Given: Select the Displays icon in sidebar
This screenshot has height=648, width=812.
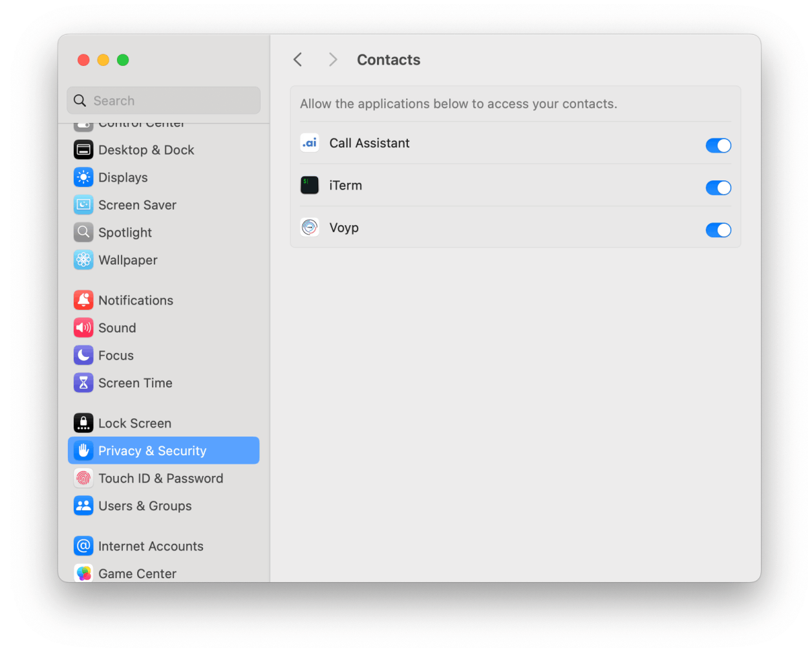Looking at the screenshot, I should coord(83,177).
